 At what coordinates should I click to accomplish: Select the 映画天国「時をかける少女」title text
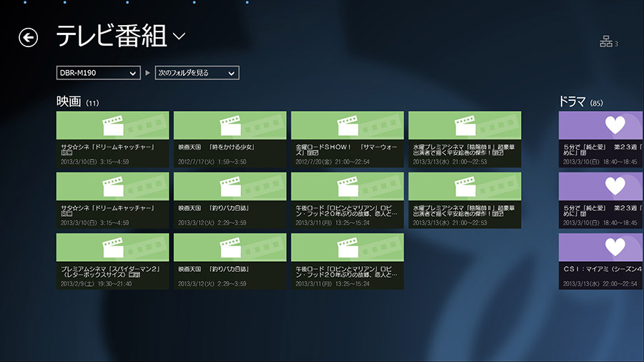217,147
